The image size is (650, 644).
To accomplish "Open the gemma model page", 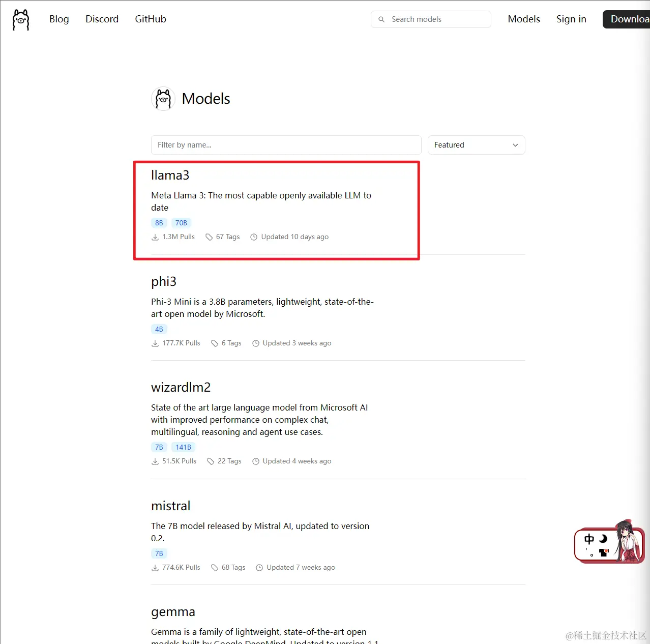I will 173,612.
